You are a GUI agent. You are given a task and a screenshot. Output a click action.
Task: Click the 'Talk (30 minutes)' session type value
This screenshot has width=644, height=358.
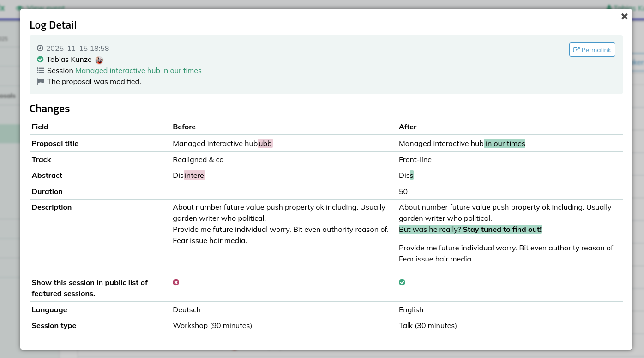pos(427,326)
